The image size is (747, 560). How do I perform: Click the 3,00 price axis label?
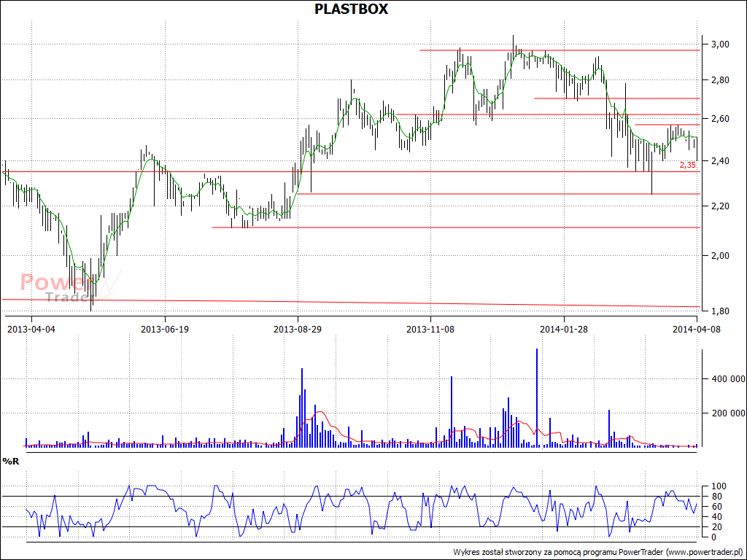(x=720, y=44)
